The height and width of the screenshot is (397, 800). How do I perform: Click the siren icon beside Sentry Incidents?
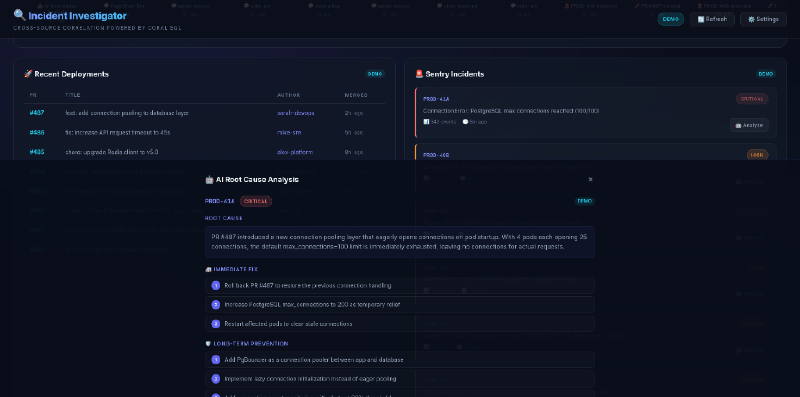419,74
